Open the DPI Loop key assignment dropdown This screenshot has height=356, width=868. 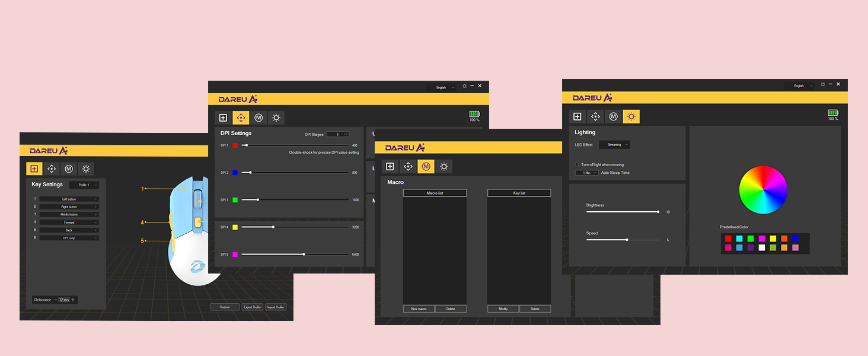tap(69, 238)
